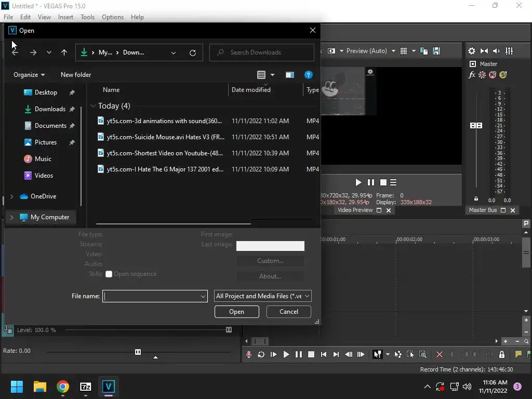Select the Selection Edit tool
Image resolution: width=532 pixels, height=399 pixels.
(410, 354)
